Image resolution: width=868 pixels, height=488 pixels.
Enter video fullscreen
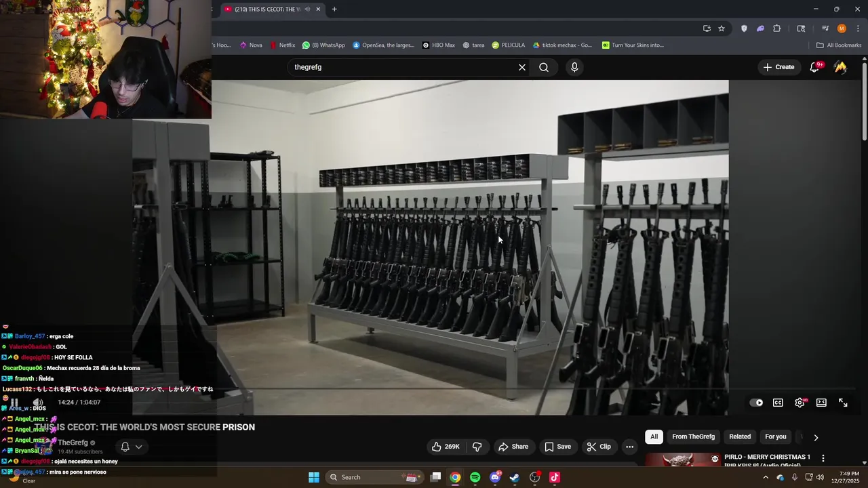(843, 403)
